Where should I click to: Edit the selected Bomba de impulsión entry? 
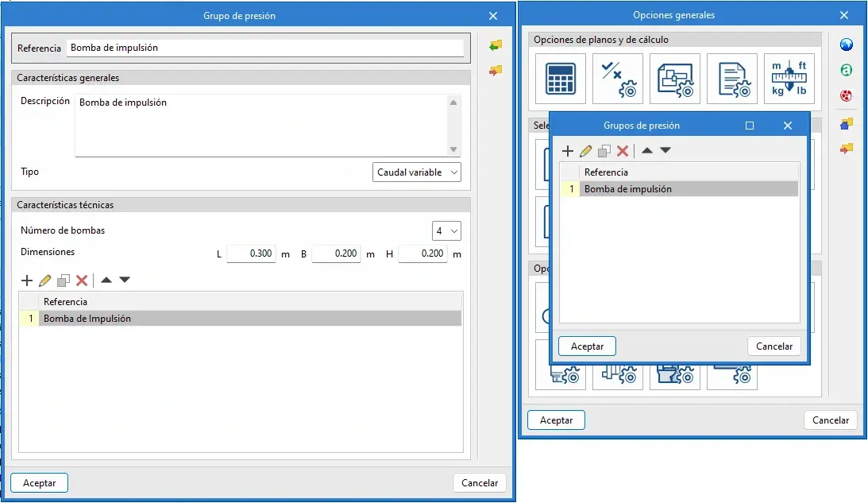tap(585, 150)
